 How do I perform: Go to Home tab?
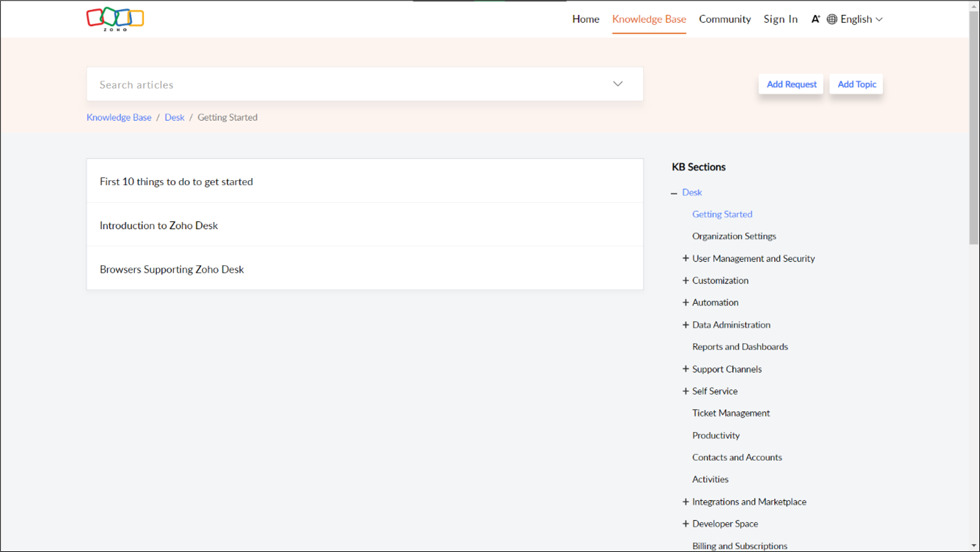click(x=585, y=19)
